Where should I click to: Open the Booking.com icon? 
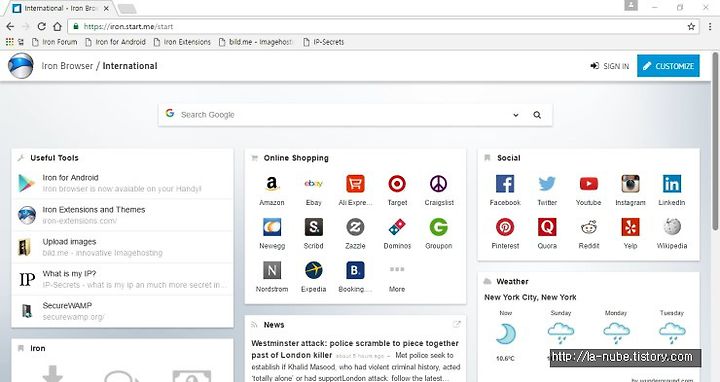click(355, 270)
